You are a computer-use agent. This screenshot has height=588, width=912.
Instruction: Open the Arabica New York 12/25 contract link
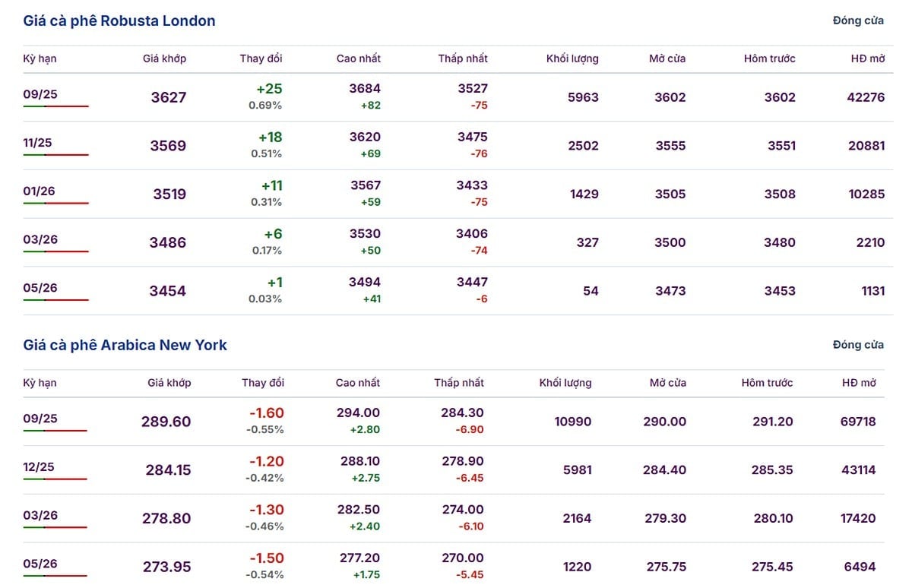coord(39,466)
